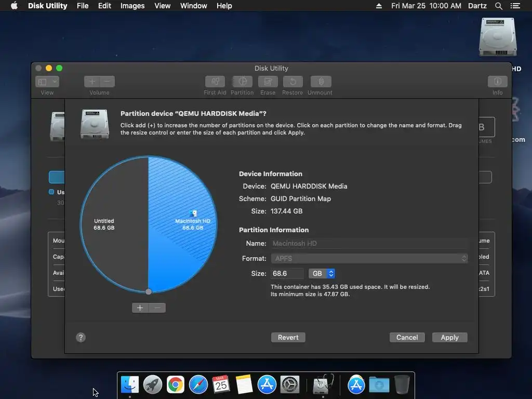Screen dimensions: 532x399
Task: Open System Preferences gear in Dock
Action: pos(290,385)
